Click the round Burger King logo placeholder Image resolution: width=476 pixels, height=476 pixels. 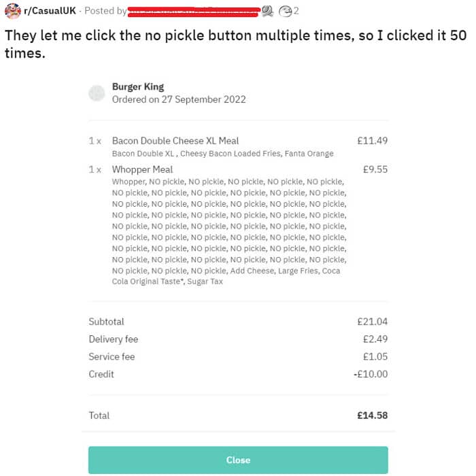97,93
